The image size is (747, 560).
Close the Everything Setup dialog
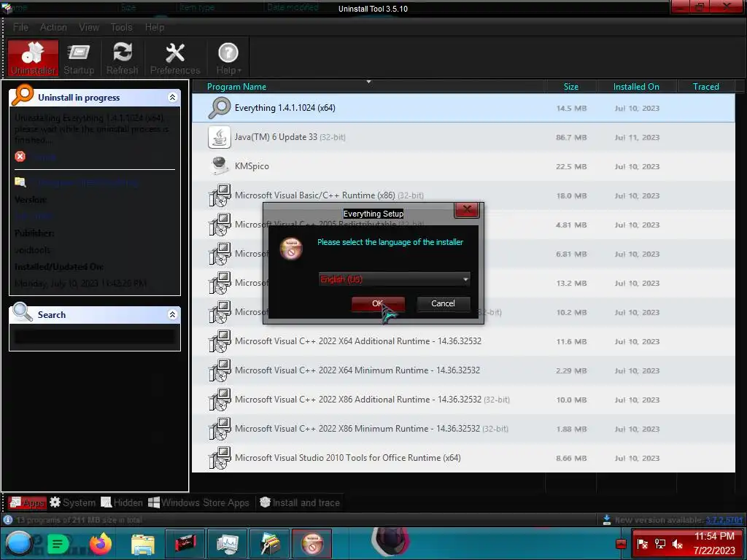466,210
